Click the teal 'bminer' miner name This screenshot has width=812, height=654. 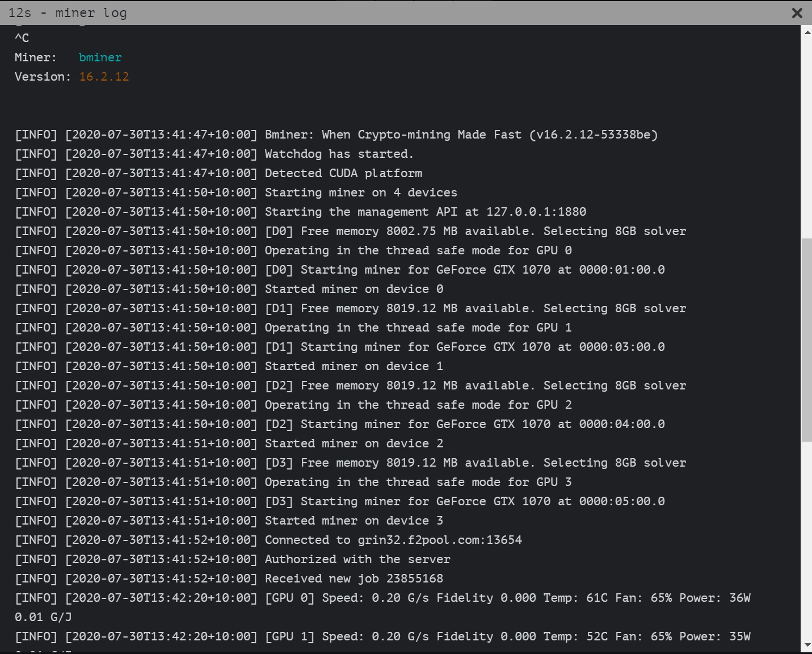coord(100,57)
